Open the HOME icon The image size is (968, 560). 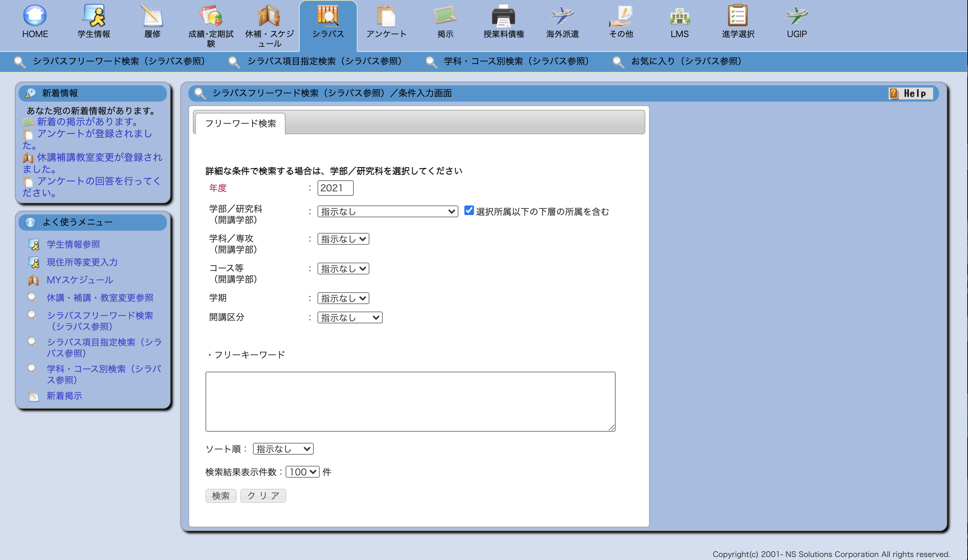pyautogui.click(x=35, y=15)
